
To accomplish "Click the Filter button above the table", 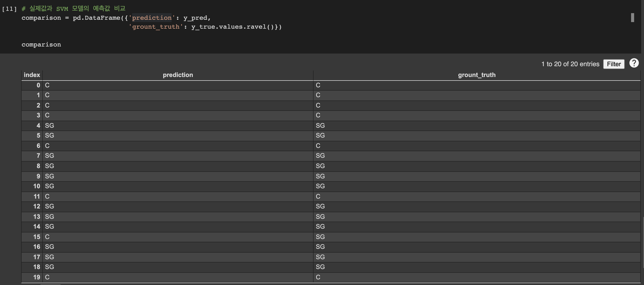I will (x=613, y=64).
